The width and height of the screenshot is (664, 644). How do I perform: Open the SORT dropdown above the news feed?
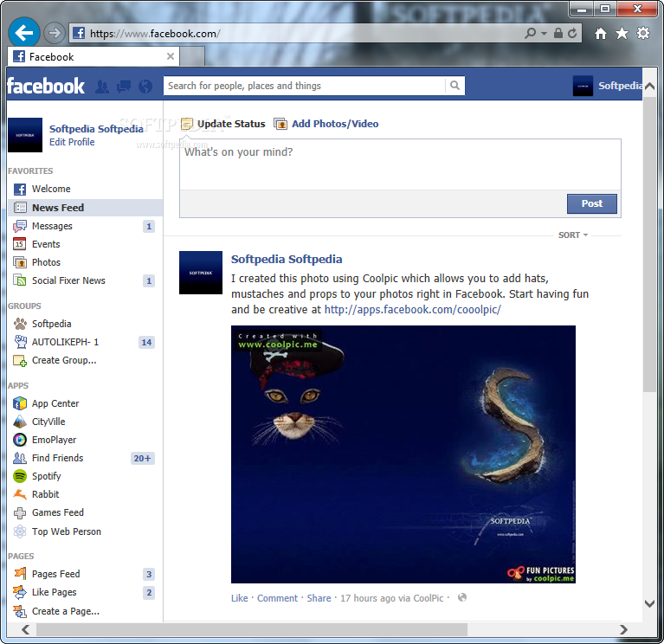coord(573,235)
